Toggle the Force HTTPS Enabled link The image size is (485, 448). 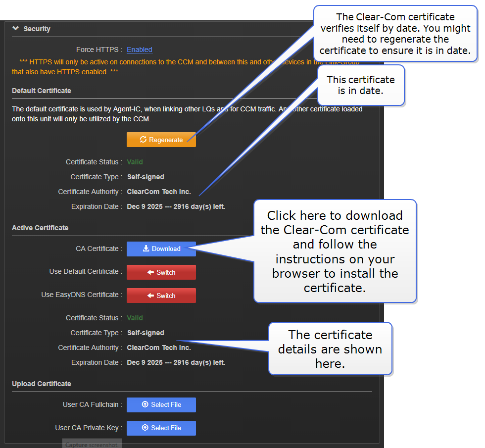[x=139, y=50]
